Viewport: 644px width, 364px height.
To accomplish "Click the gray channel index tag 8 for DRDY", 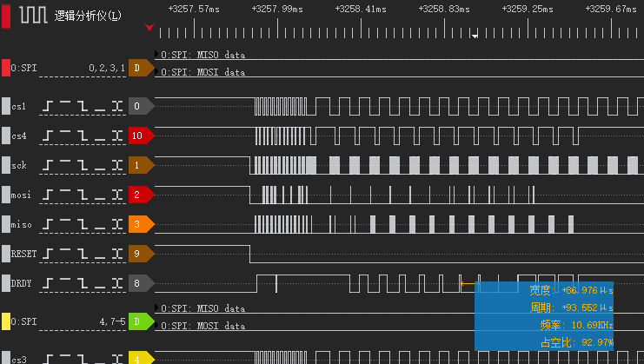I will [142, 283].
